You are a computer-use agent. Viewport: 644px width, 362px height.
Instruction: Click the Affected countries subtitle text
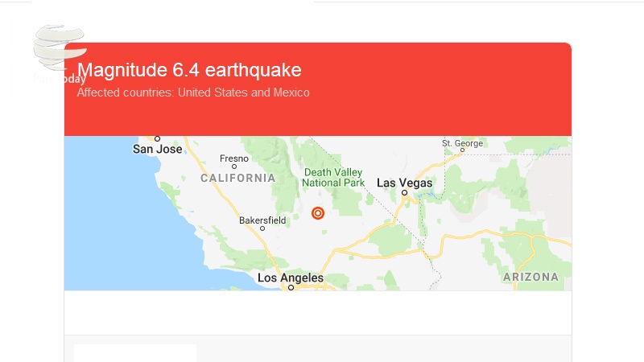click(x=193, y=93)
